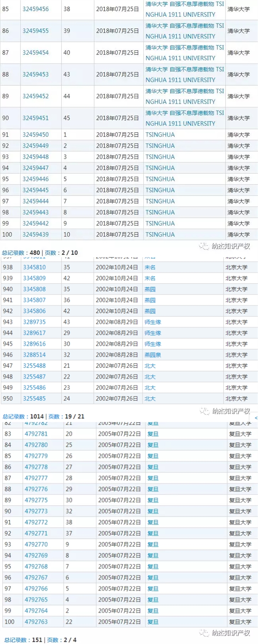Open trademark registration number 4792770
Image resolution: width=258 pixels, height=644 pixels.
[36, 545]
